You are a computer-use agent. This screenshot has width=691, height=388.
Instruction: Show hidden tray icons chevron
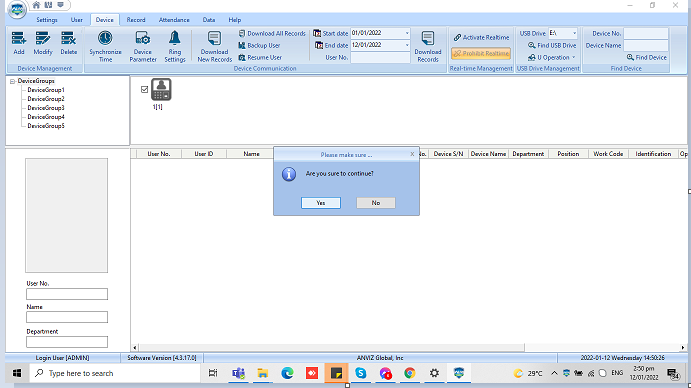(x=554, y=373)
